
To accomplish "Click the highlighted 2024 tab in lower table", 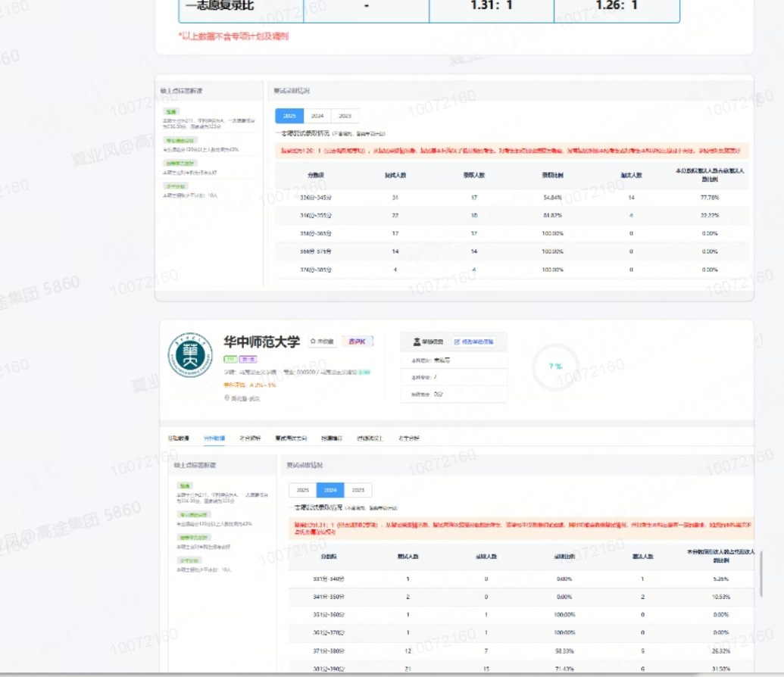I will coord(330,490).
